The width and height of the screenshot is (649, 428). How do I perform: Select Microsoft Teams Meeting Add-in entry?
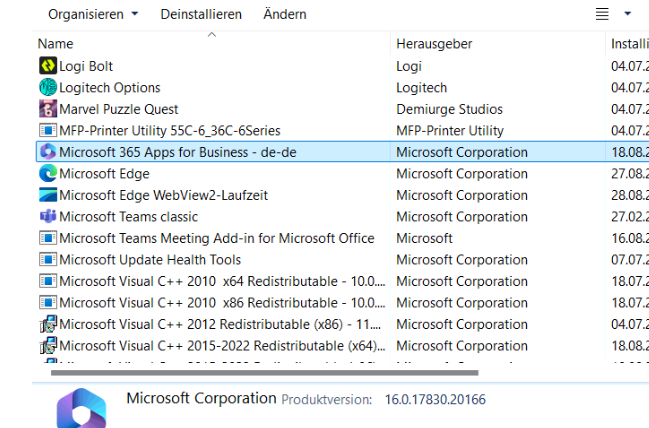tap(216, 238)
